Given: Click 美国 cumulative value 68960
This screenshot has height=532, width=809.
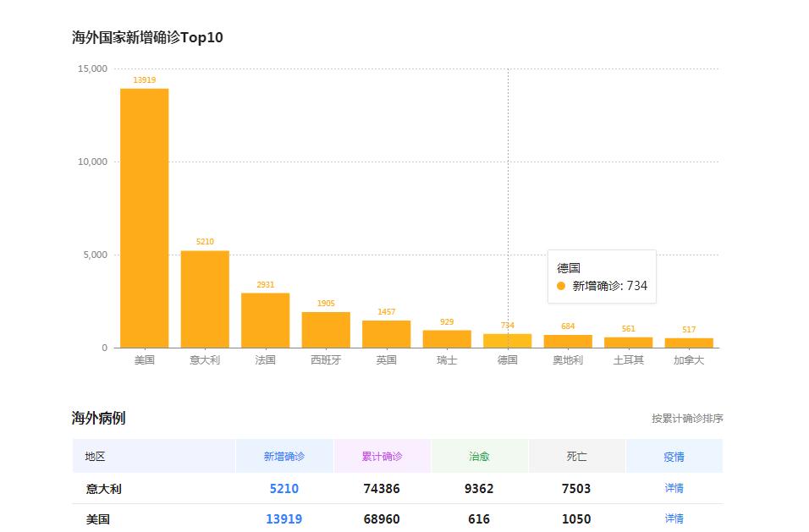Looking at the screenshot, I should (382, 518).
